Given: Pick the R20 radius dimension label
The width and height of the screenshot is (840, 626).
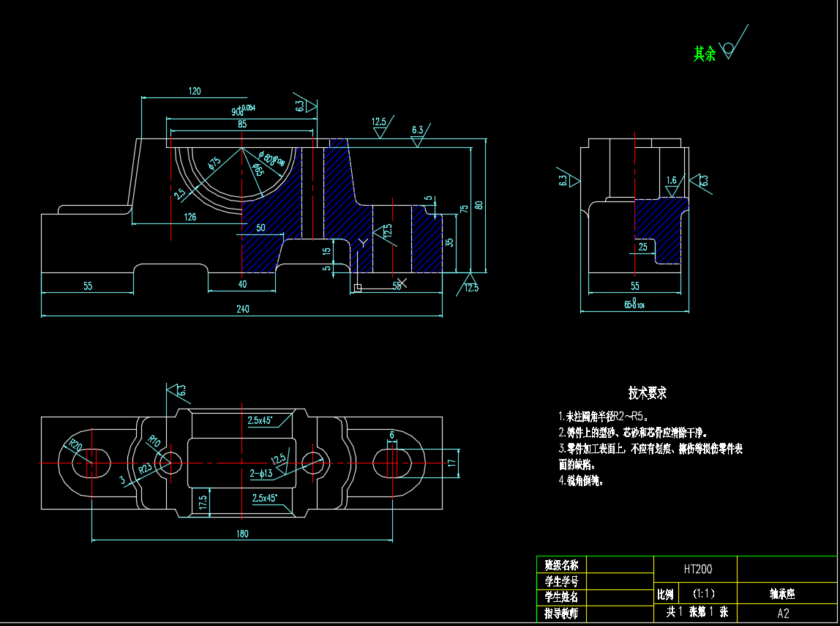Looking at the screenshot, I should pyautogui.click(x=74, y=445).
